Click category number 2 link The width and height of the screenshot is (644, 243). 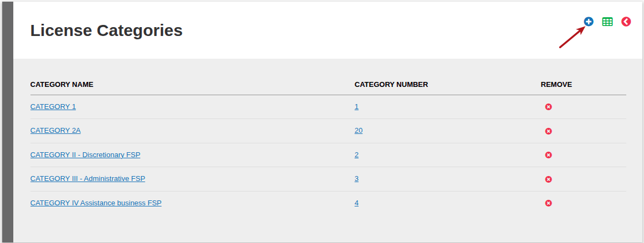pos(356,155)
